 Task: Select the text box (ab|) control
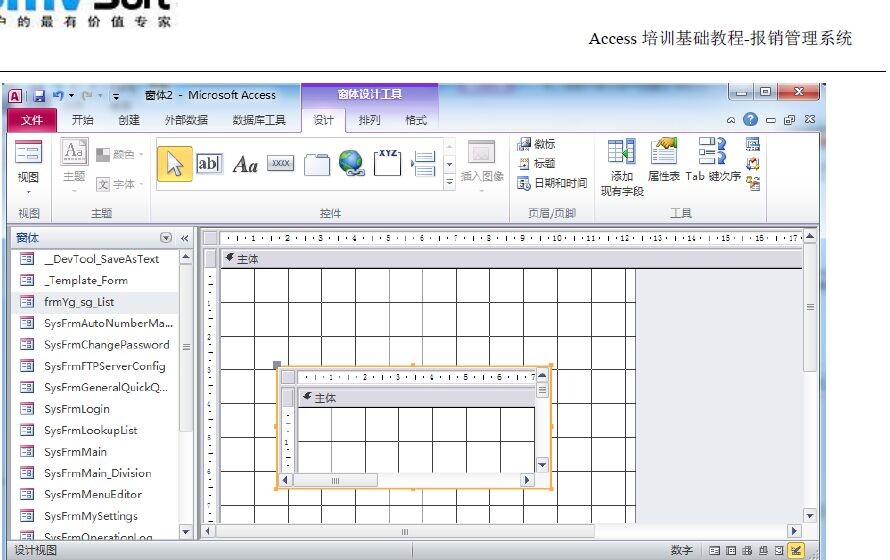click(209, 163)
